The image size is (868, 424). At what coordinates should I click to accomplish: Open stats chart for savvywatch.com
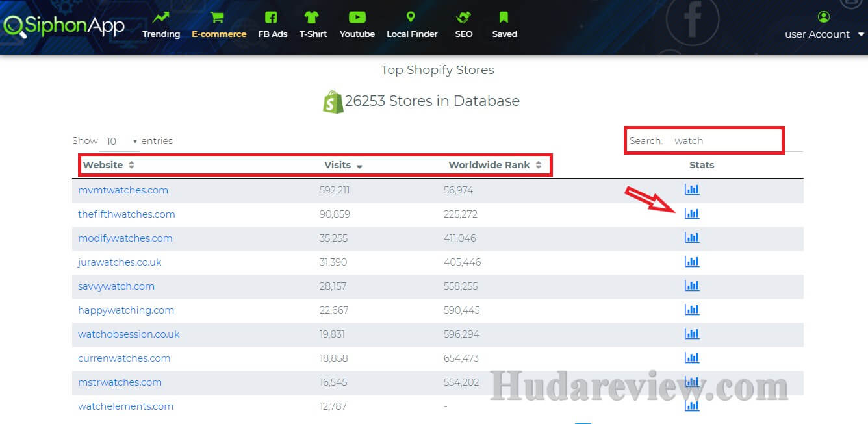pos(692,286)
